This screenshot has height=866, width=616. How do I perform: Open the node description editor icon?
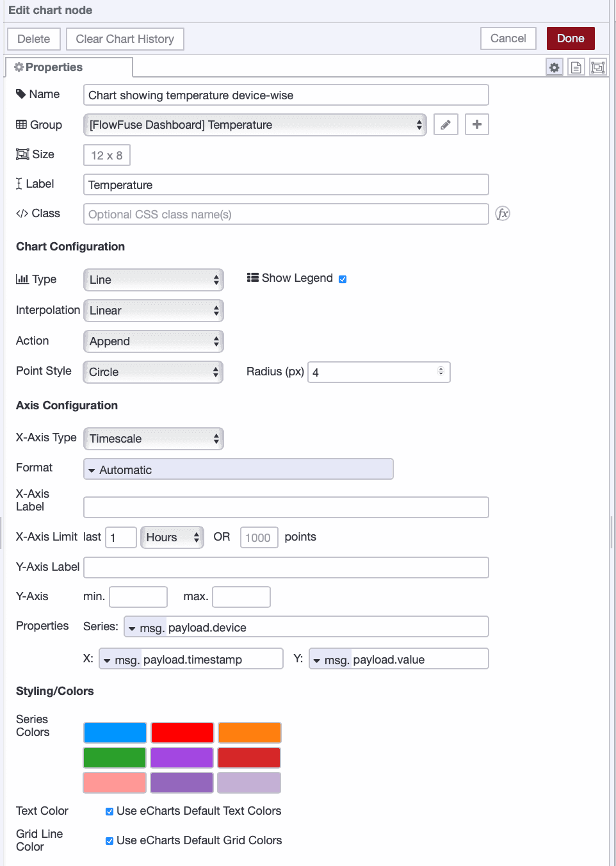tap(576, 67)
